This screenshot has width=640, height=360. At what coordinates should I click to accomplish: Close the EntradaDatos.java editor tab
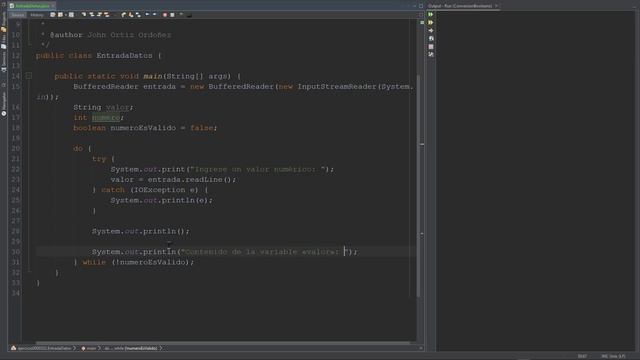[53, 6]
